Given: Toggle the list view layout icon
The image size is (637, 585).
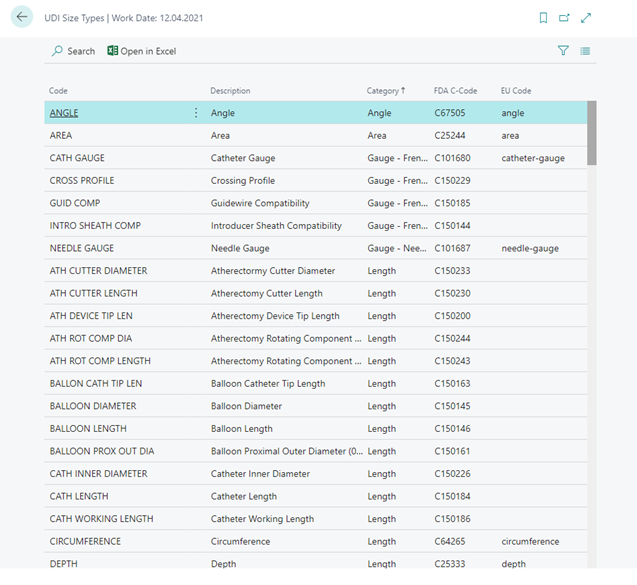Looking at the screenshot, I should click(x=585, y=51).
